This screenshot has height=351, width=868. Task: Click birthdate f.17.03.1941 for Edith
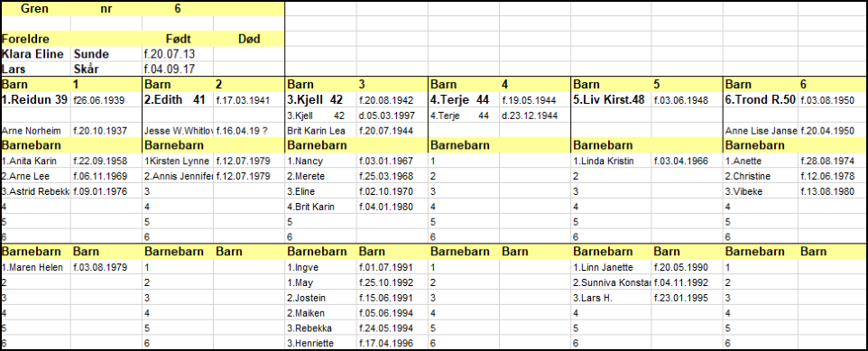click(249, 100)
